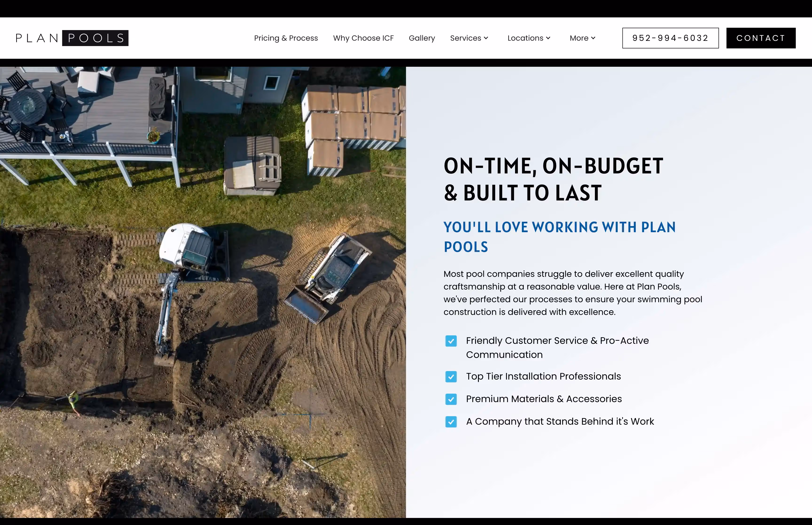Click the checkmark beside Friendly Customer Service
812x525 pixels.
pyautogui.click(x=451, y=341)
